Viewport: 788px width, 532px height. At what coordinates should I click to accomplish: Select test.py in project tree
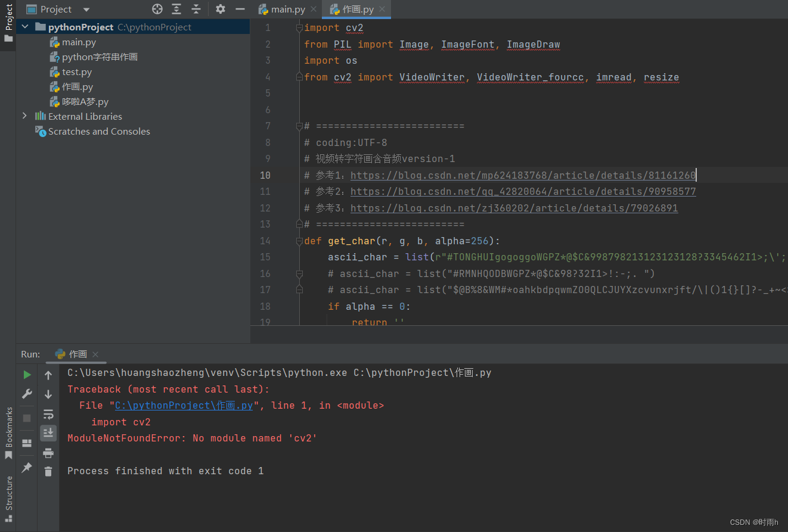77,71
